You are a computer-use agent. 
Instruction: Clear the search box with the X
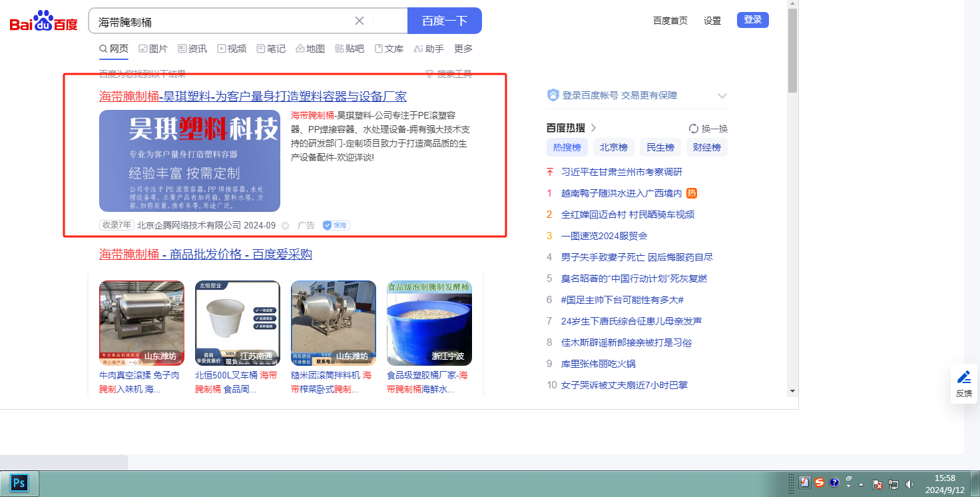[x=360, y=21]
